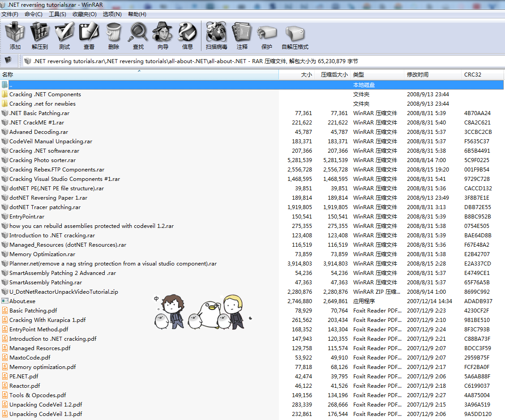The image size is (505, 420).
Task: Click the up-one-level icon beside the address bar
Action: [8, 60]
